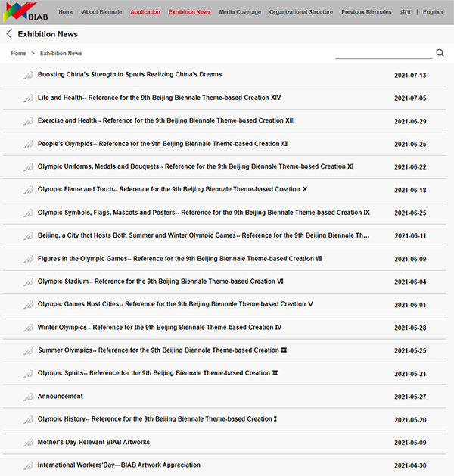The height and width of the screenshot is (476, 454).
Task: Click Home in the breadcrumb
Action: click(x=18, y=54)
